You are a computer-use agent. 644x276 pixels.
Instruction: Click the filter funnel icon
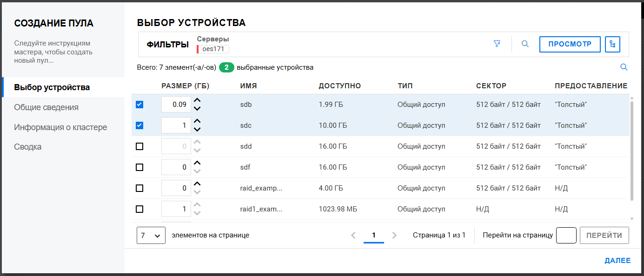coord(497,44)
